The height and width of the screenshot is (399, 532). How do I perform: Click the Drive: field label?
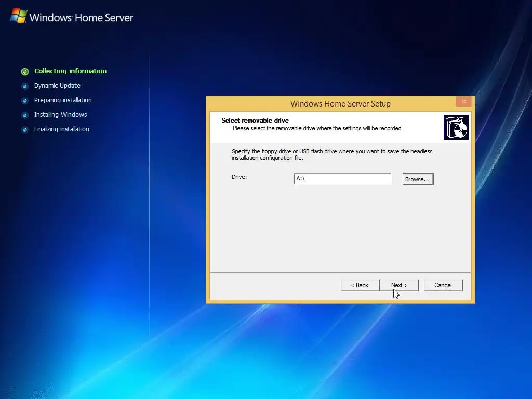239,177
